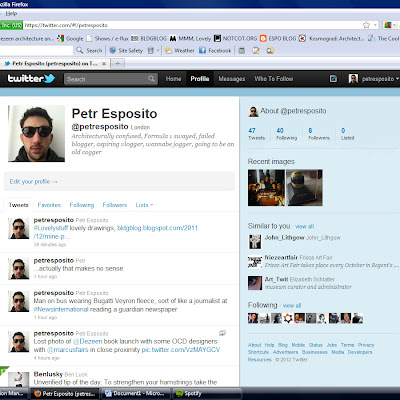
Task: Click Edit your profile link
Action: coord(33,182)
